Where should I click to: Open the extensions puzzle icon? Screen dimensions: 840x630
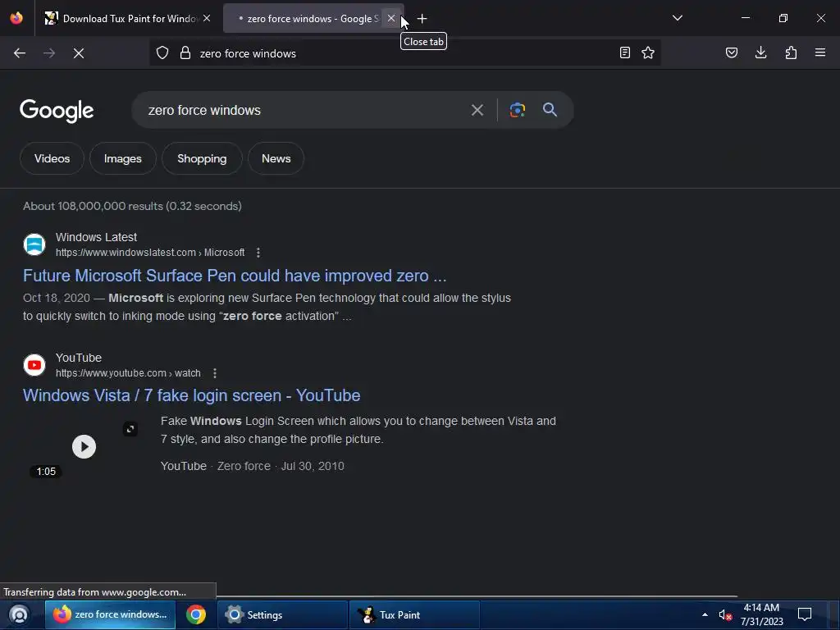point(791,52)
